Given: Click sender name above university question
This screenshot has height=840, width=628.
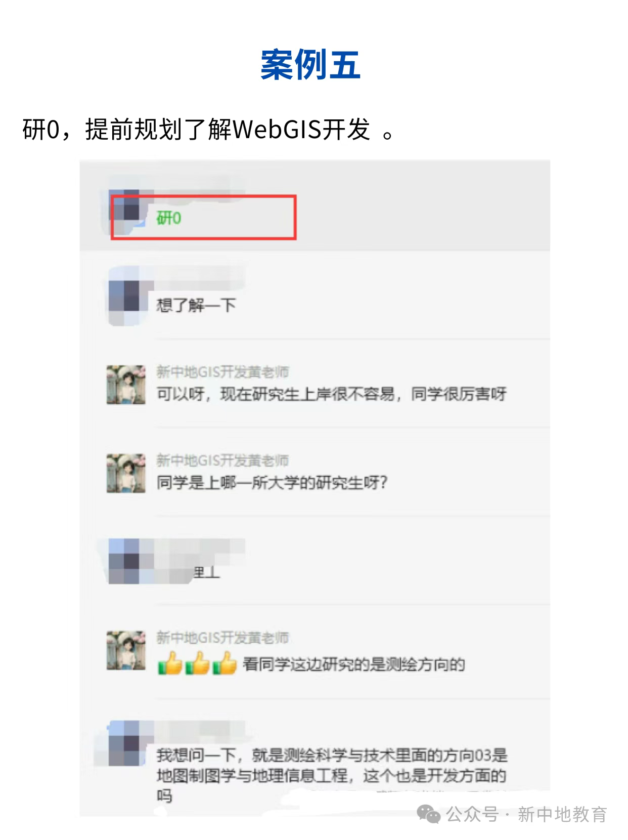Looking at the screenshot, I should tap(222, 460).
